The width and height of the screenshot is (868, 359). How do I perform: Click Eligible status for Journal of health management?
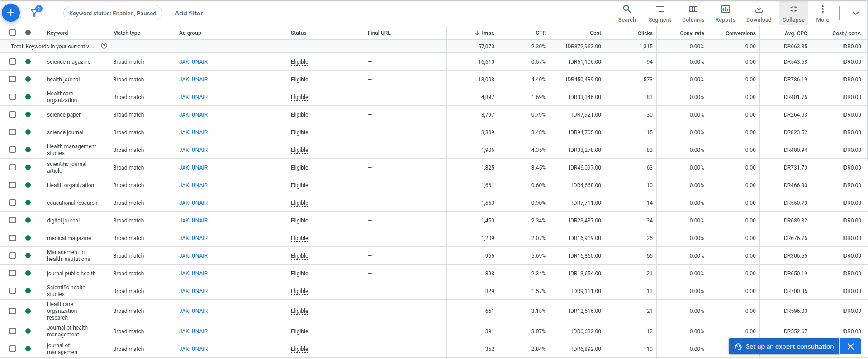coord(299,331)
